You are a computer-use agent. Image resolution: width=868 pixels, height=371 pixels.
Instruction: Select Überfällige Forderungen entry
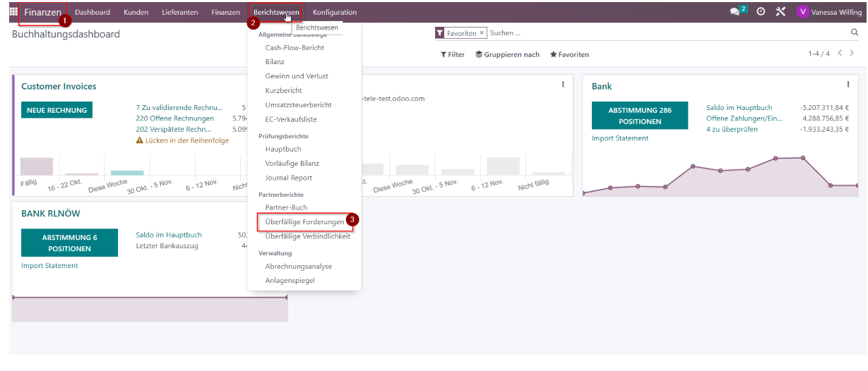[x=304, y=222]
